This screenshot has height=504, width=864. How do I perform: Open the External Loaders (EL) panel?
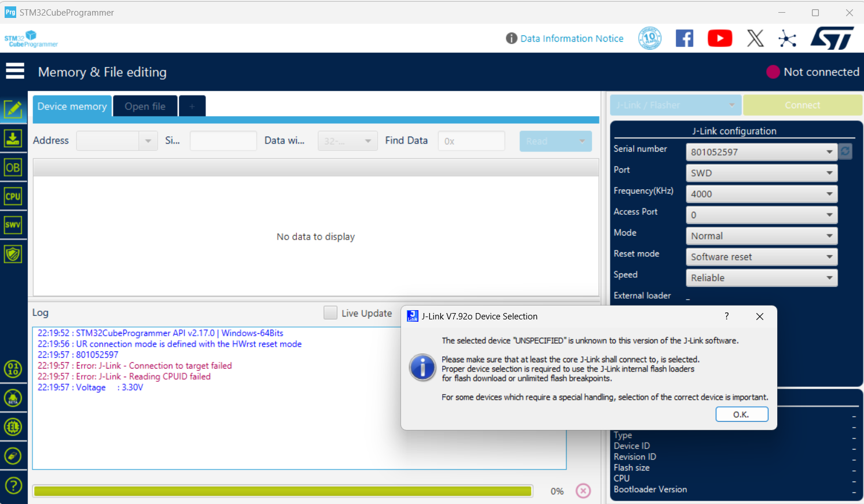point(14,427)
